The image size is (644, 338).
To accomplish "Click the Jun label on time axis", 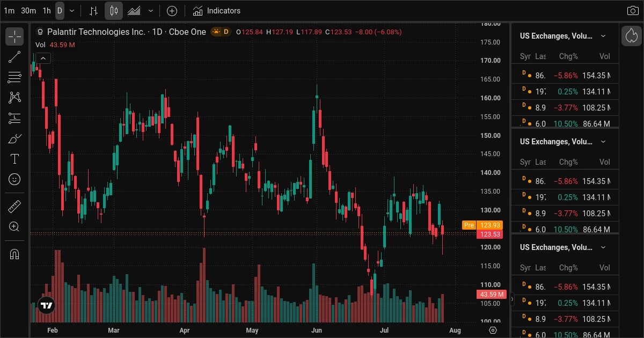I will (317, 330).
